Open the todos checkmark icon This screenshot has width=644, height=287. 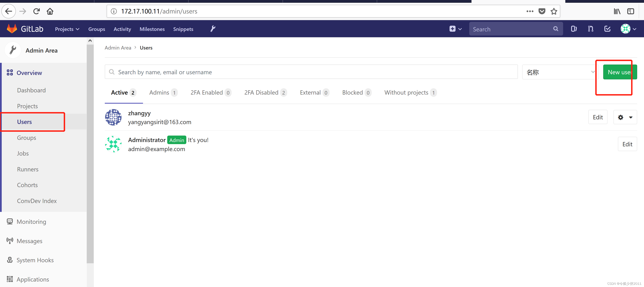pos(607,29)
